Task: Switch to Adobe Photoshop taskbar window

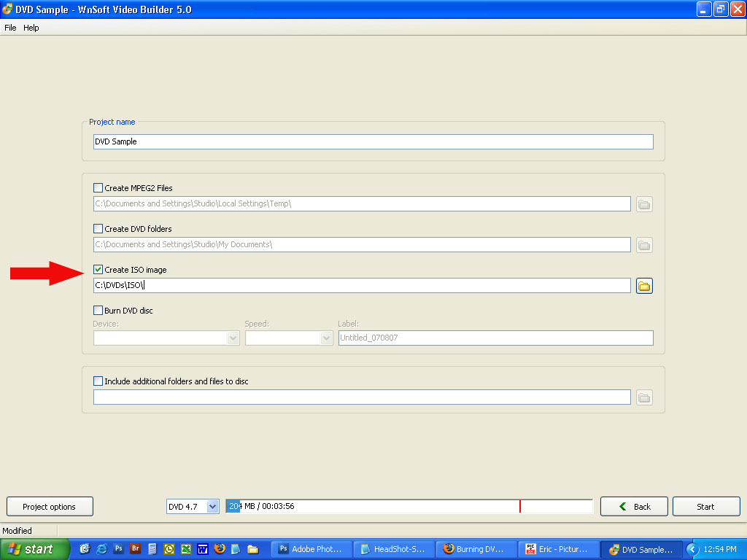Action: (x=311, y=549)
